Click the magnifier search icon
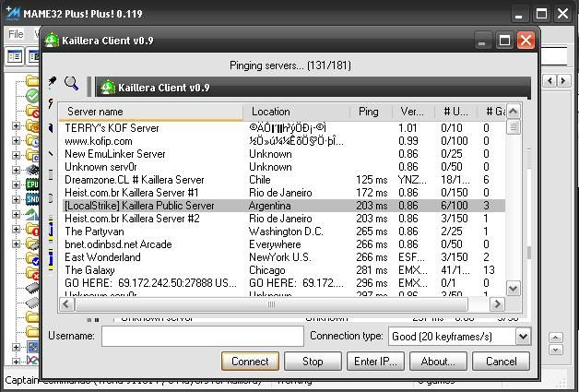Screen dimensions: 579x392 pyautogui.click(x=71, y=83)
